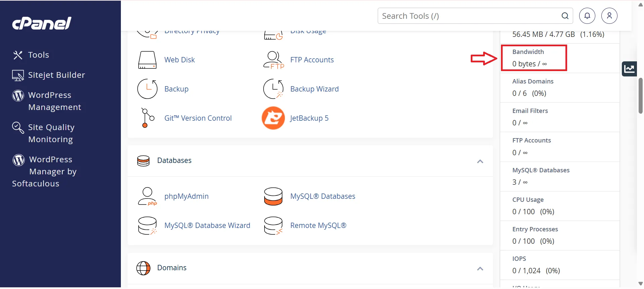Click the page vertical scrollbar thumb
The height and width of the screenshot is (289, 644).
click(x=640, y=96)
